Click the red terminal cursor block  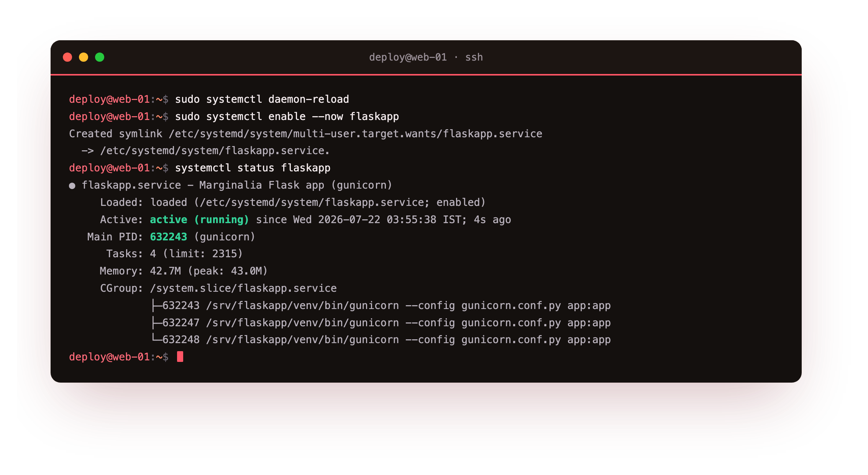coord(180,357)
